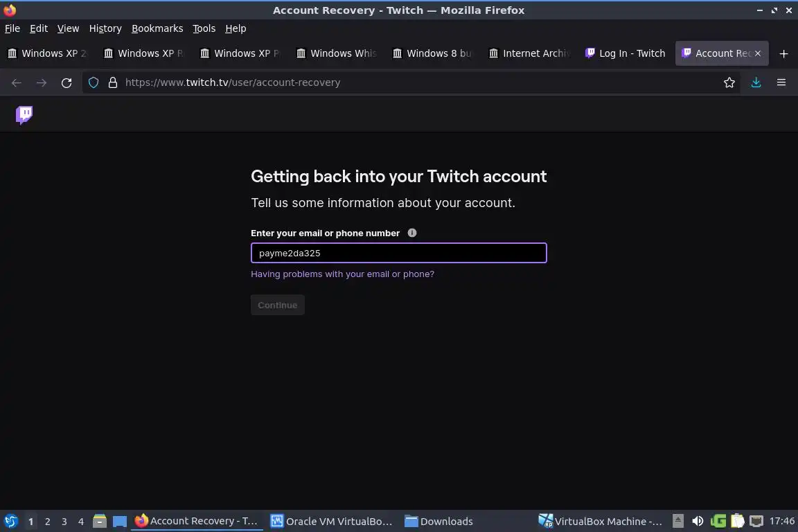Switch to workspace 2
The image size is (798, 532).
pos(47,522)
